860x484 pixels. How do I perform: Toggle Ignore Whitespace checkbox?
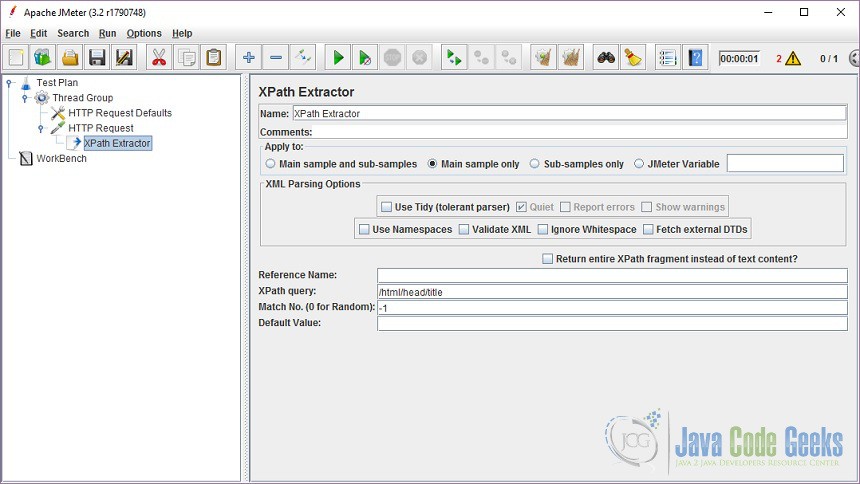[x=543, y=229]
